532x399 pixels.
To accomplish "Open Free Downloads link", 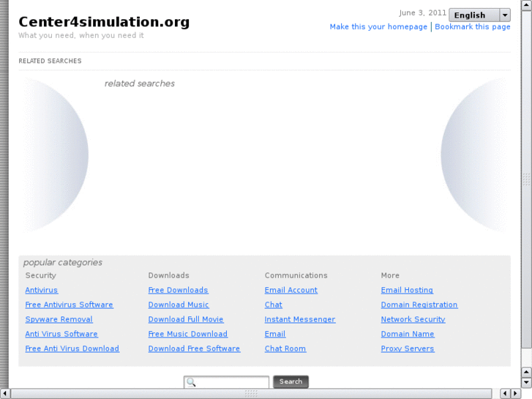I will 178,290.
